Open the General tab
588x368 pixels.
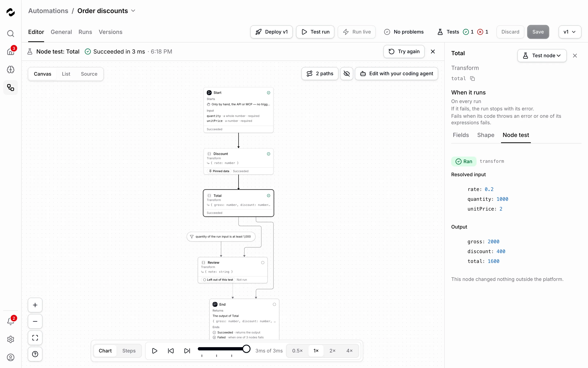point(61,32)
